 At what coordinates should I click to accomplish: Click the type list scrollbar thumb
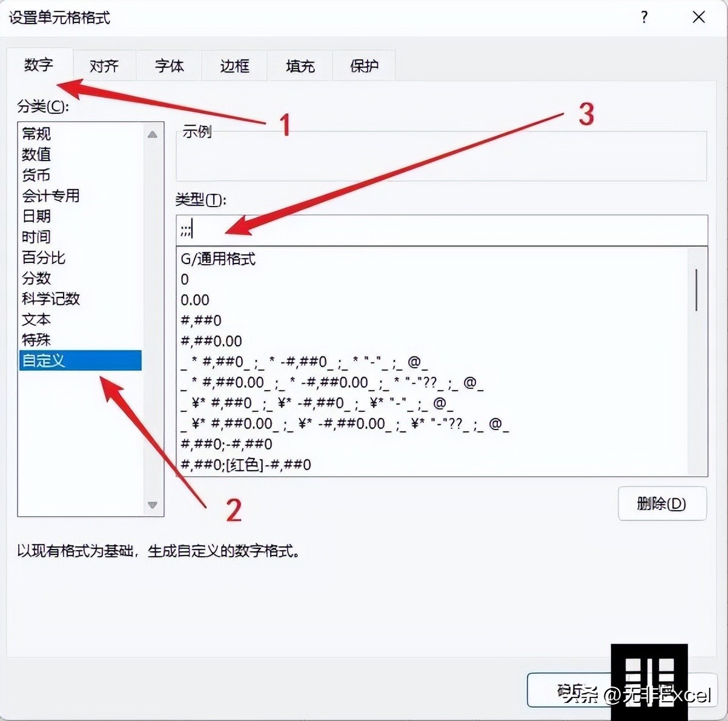(697, 290)
